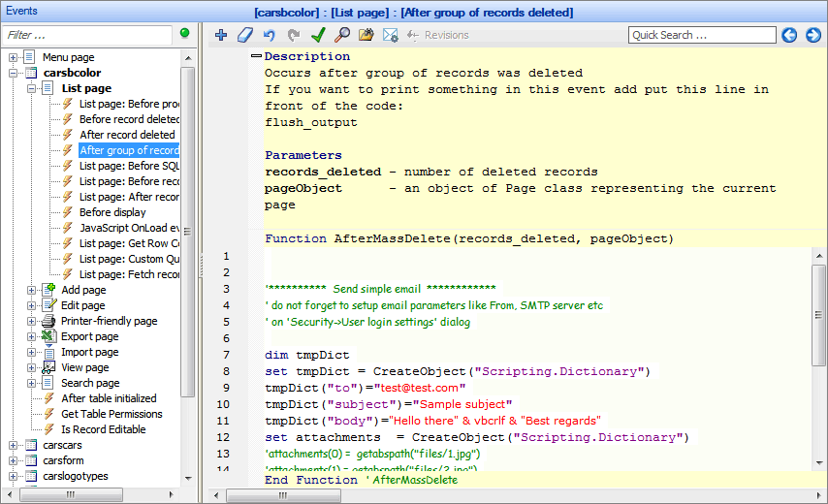828x504 pixels.
Task: Click the eraser icon in toolbar
Action: 245,35
